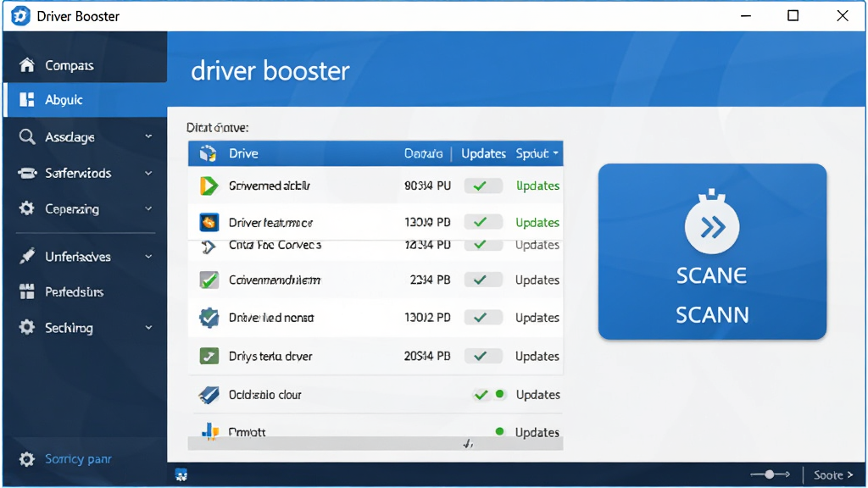Toggle the checkmark in Ocidsbio clour row
This screenshot has height=488, width=868.
point(481,395)
